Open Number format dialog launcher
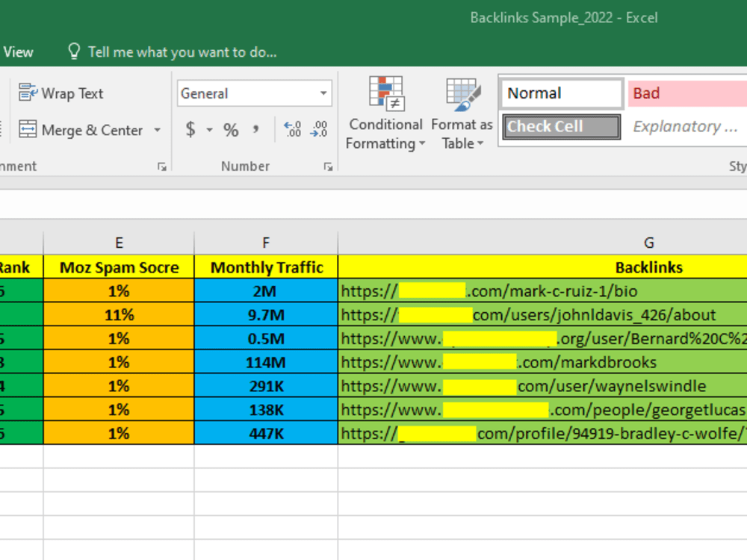The image size is (747, 560). pyautogui.click(x=328, y=167)
